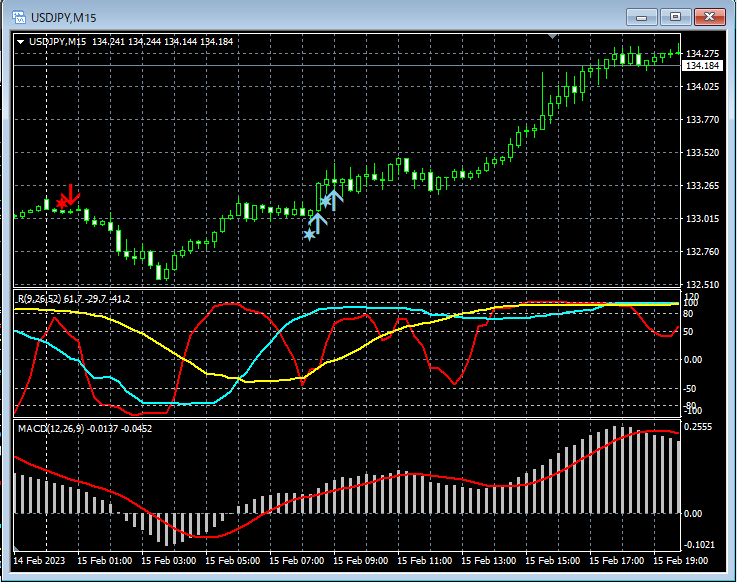This screenshot has height=582, width=738.
Task: Select the upper blue up arrow buy signal
Action: pos(334,199)
